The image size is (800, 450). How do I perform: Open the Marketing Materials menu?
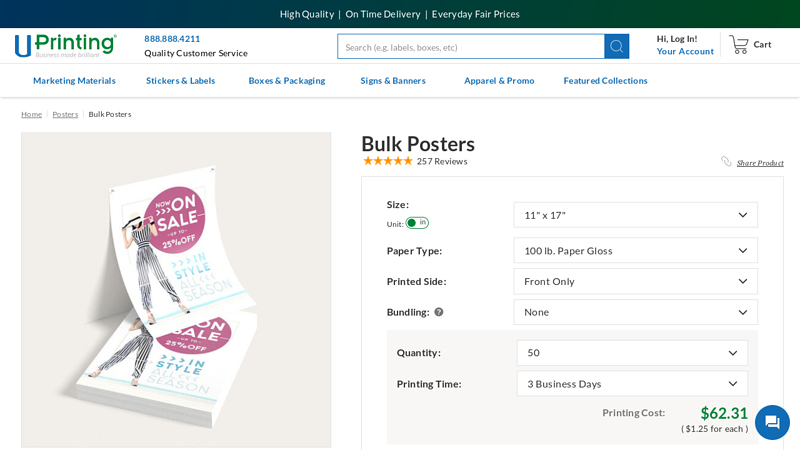pyautogui.click(x=74, y=81)
